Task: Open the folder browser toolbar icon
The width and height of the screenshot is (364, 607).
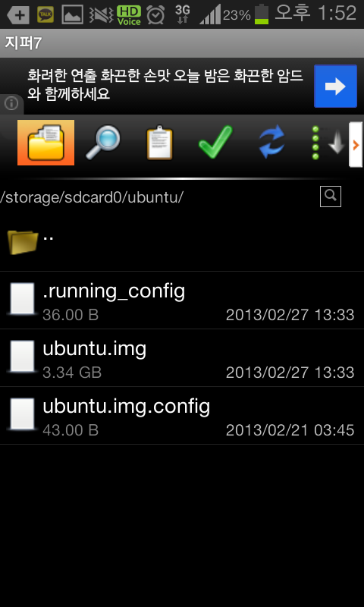Action: [45, 143]
